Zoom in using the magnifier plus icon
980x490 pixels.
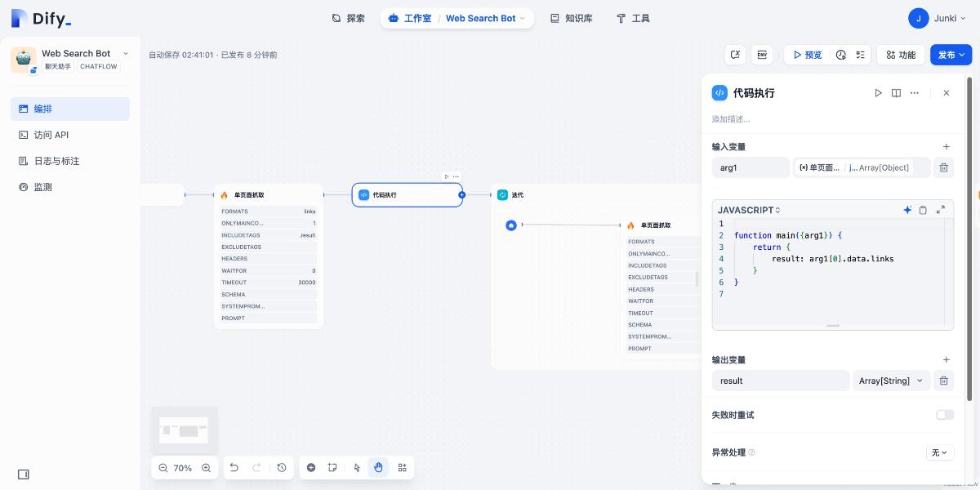coord(206,467)
